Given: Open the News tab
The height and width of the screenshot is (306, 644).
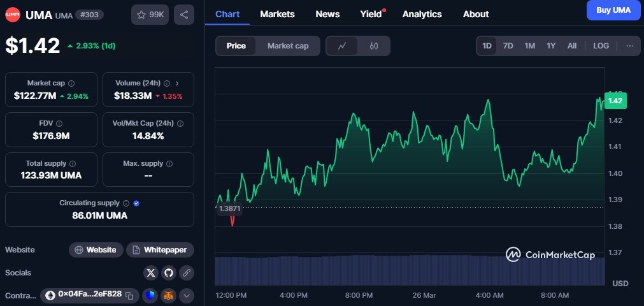Looking at the screenshot, I should click(327, 15).
